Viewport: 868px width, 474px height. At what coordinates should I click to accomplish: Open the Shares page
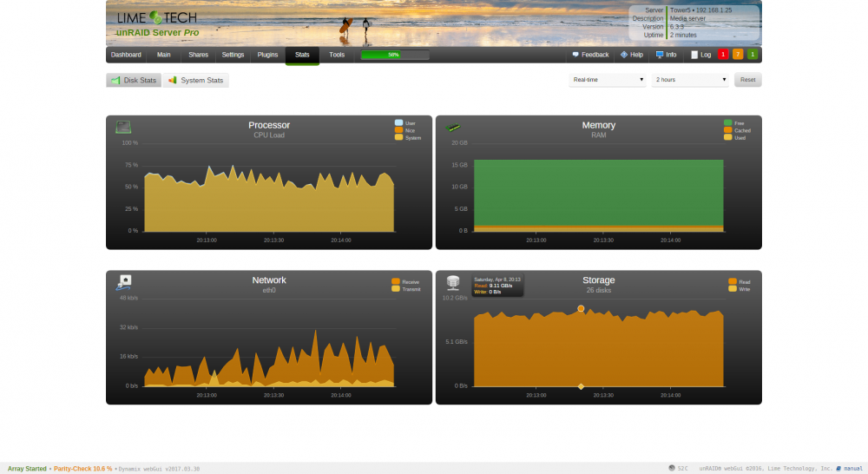pyautogui.click(x=198, y=55)
